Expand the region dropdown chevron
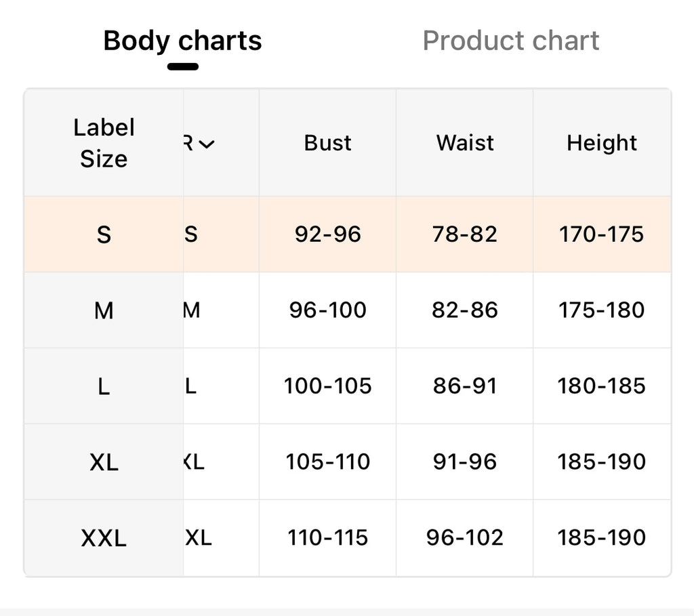This screenshot has height=616, width=694. [x=207, y=143]
